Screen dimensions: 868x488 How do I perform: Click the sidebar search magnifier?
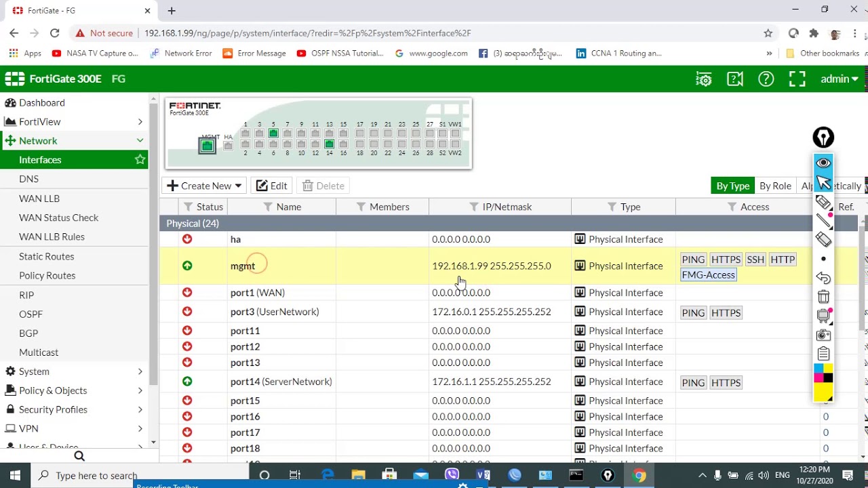79,456
